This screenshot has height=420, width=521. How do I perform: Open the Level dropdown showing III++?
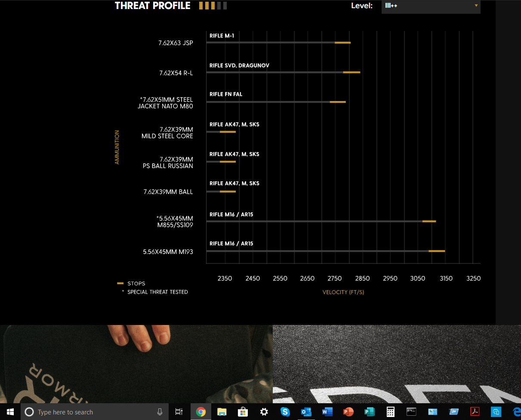coord(430,6)
